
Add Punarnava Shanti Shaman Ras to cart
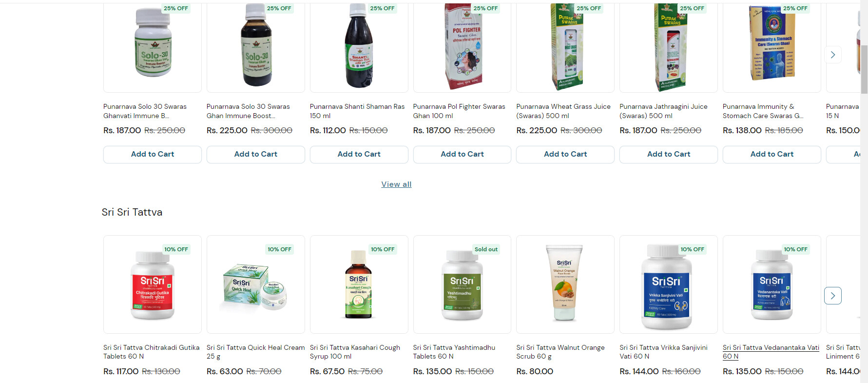tap(359, 154)
